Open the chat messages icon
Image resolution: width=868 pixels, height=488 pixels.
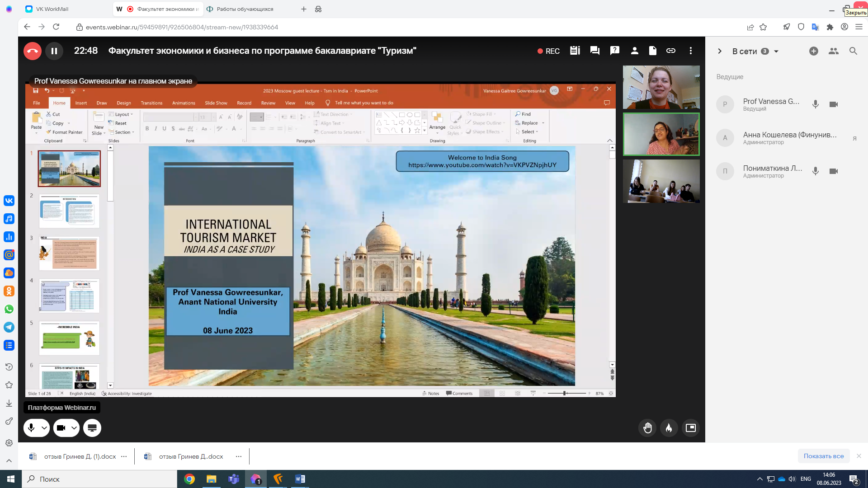click(x=594, y=51)
